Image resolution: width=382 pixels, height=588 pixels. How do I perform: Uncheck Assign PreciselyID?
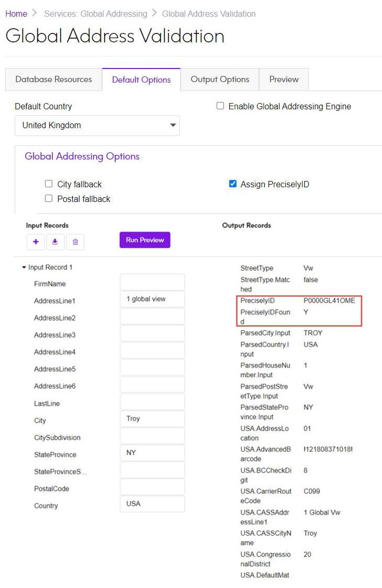point(233,184)
